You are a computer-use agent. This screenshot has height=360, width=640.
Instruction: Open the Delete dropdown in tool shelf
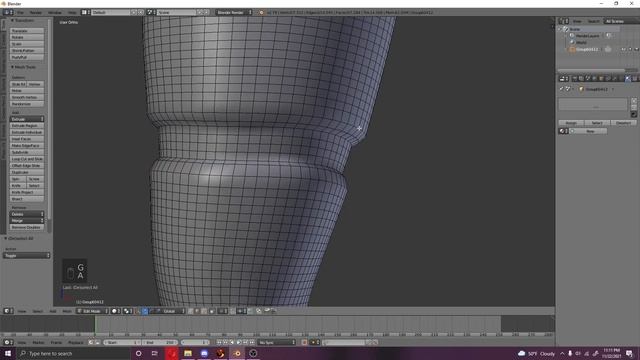point(27,214)
